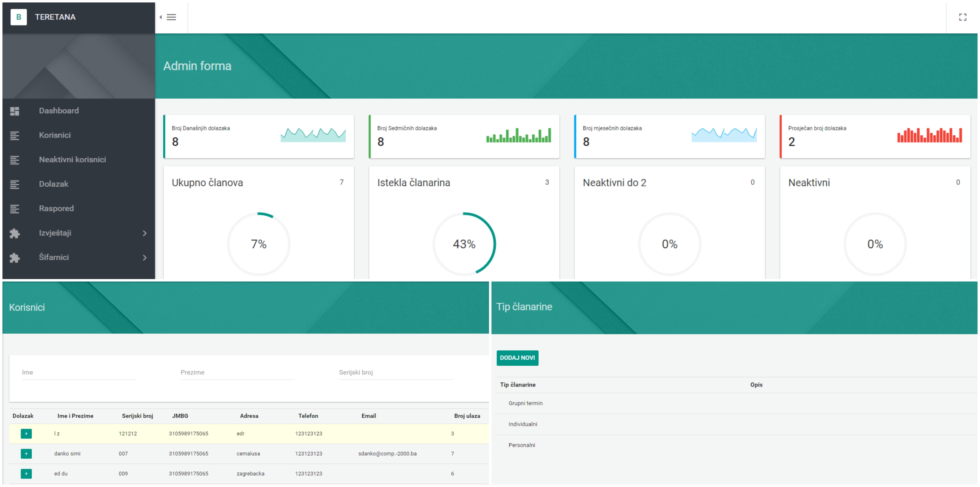The height and width of the screenshot is (487, 980).
Task: Open the Izvještaji menu
Action: coord(79,233)
